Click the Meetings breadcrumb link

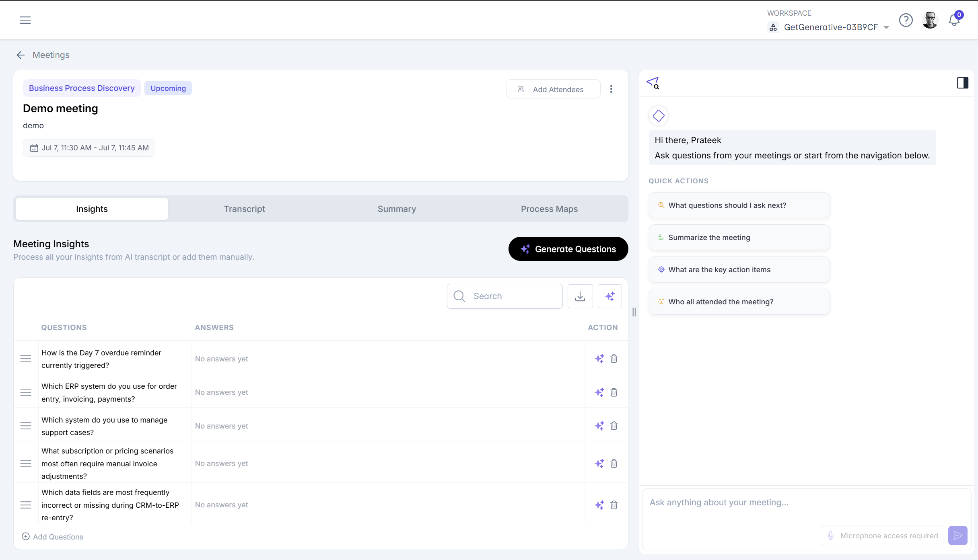[51, 55]
